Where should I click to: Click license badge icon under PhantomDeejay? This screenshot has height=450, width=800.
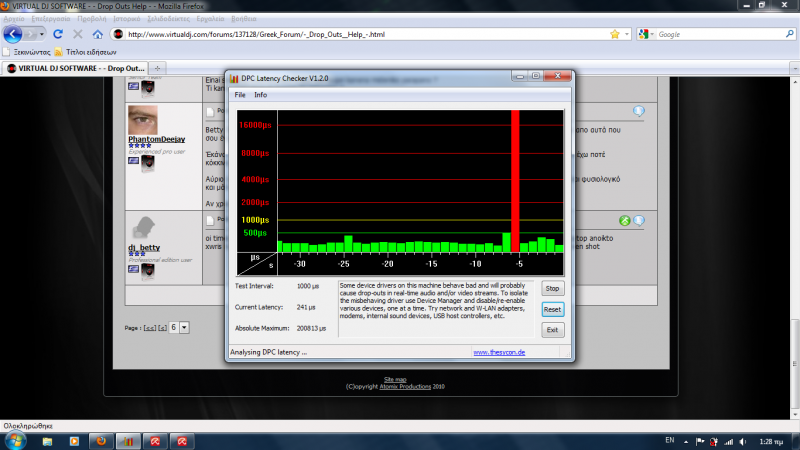tap(148, 163)
